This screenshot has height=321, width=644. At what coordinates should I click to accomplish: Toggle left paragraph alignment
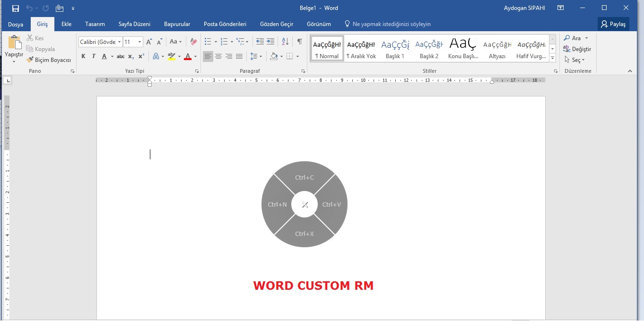[x=208, y=56]
